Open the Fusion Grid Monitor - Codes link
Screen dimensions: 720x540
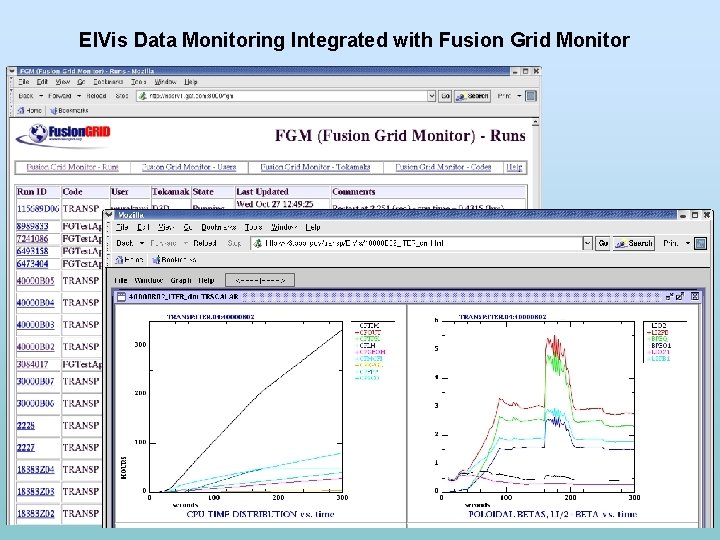[443, 167]
